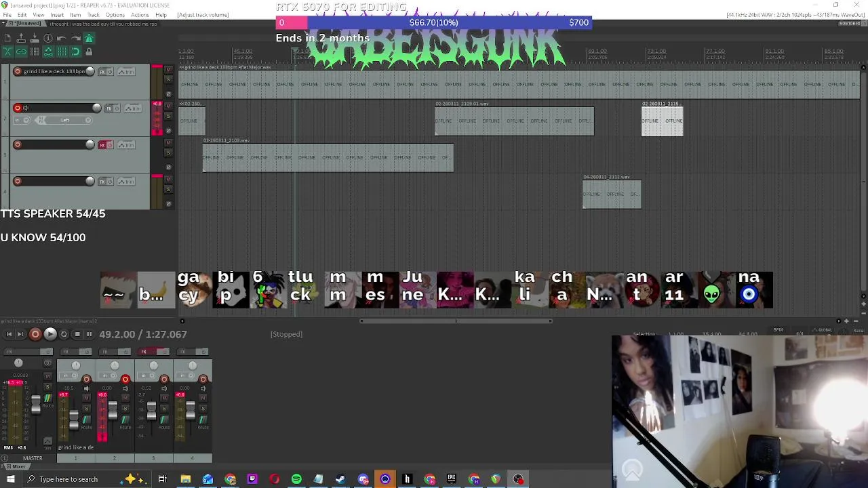Select the 04-260311_2112 audio item on track 4
This screenshot has height=488, width=868.
point(612,194)
